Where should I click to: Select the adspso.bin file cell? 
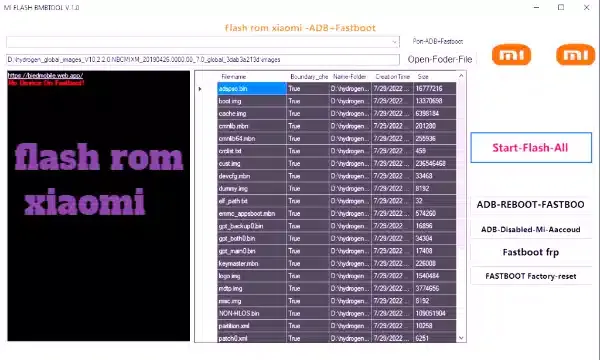pos(252,89)
